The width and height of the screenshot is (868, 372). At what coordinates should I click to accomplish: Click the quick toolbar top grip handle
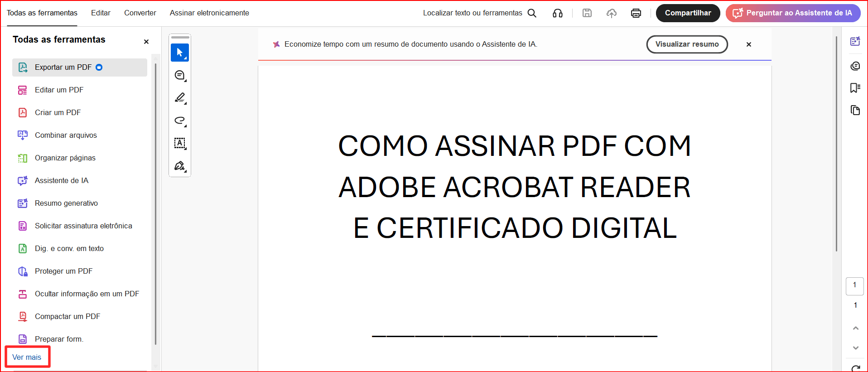pyautogui.click(x=180, y=37)
